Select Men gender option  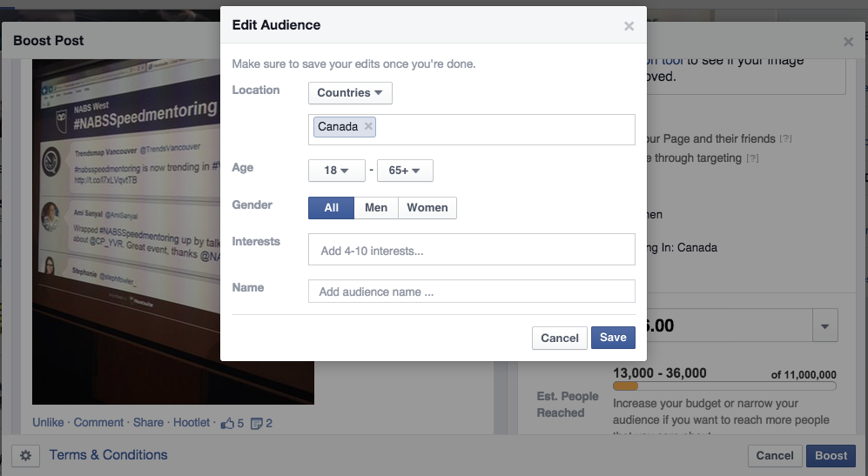(376, 208)
